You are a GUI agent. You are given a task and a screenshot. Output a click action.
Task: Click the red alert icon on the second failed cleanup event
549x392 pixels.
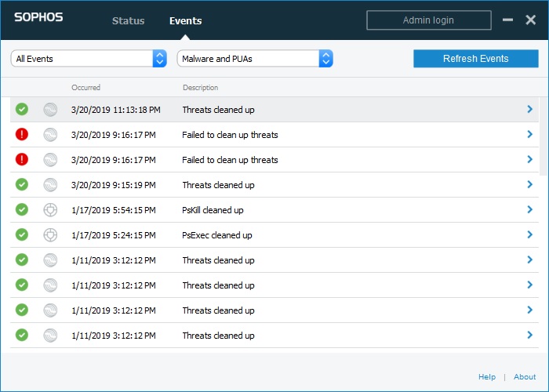click(x=22, y=160)
